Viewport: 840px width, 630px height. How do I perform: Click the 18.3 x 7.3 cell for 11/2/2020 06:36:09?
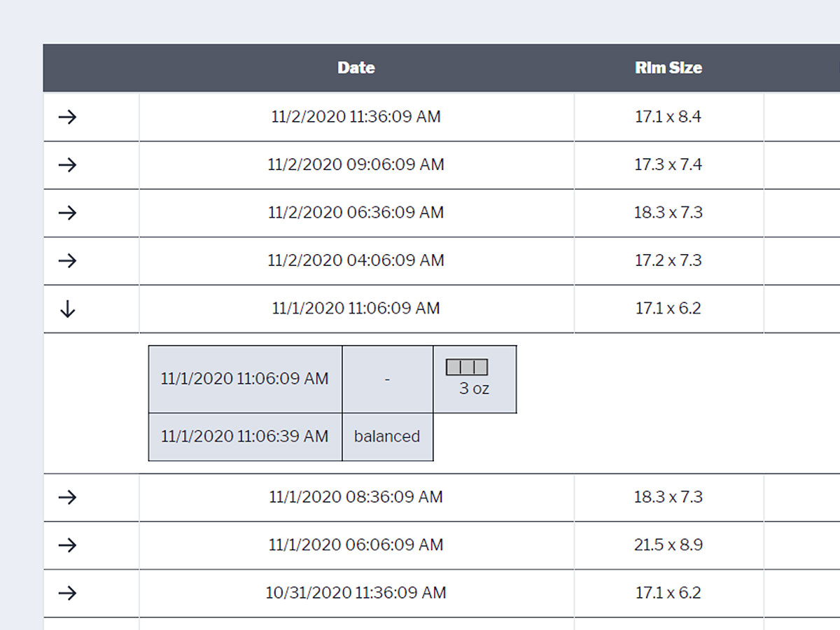(x=668, y=213)
